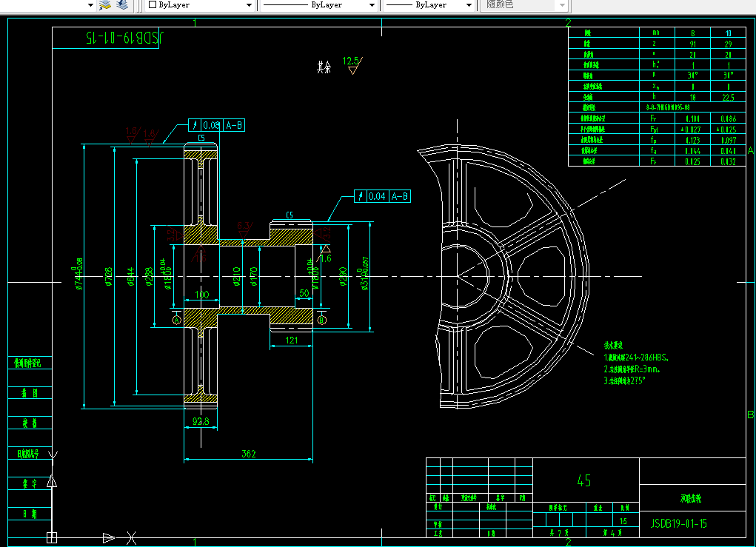
Task: Select the 0.144 table cell
Action: 692,151
